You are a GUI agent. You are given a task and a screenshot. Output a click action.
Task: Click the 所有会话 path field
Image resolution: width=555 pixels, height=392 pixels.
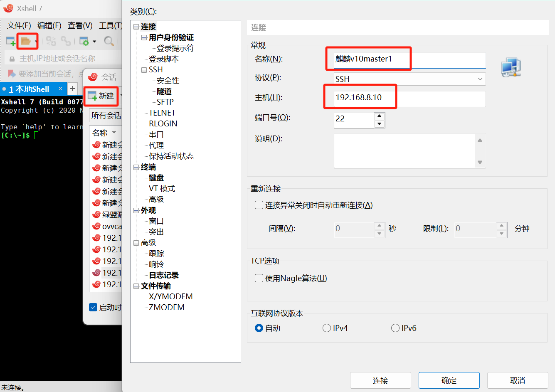106,116
